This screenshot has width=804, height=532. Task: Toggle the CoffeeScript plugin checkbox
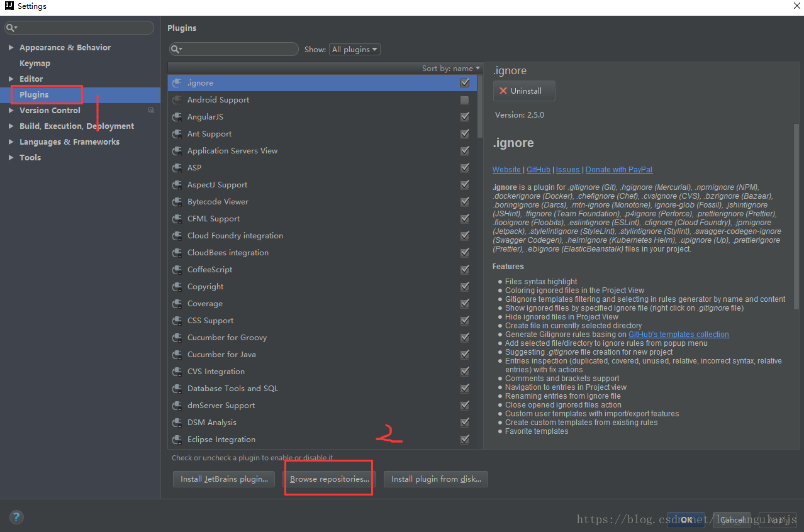465,270
